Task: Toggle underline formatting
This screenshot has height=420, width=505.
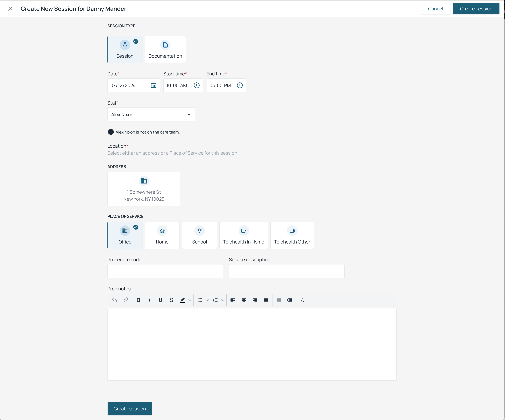Action: [160, 300]
